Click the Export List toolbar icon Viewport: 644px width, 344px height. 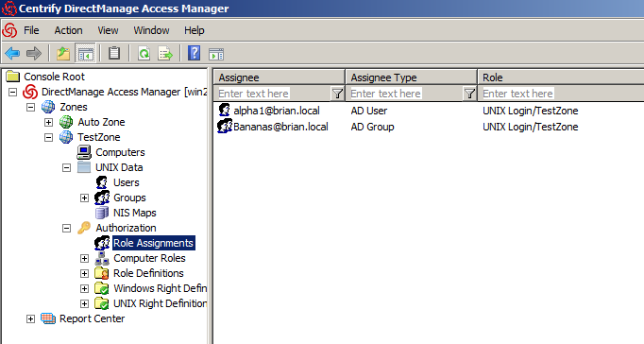(165, 54)
